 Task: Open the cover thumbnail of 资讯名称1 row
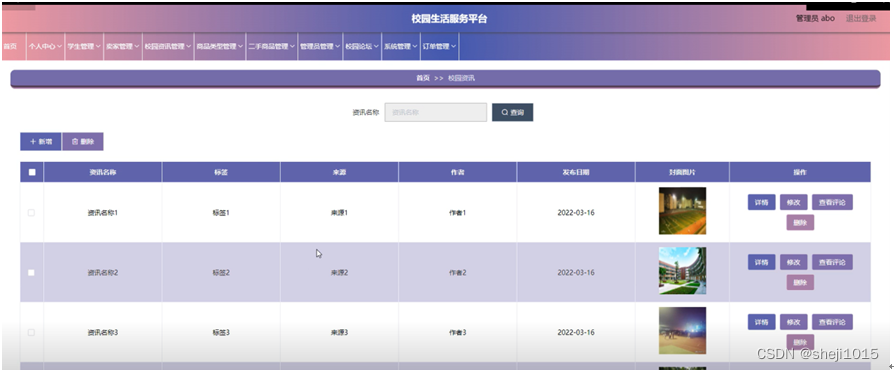coord(682,211)
